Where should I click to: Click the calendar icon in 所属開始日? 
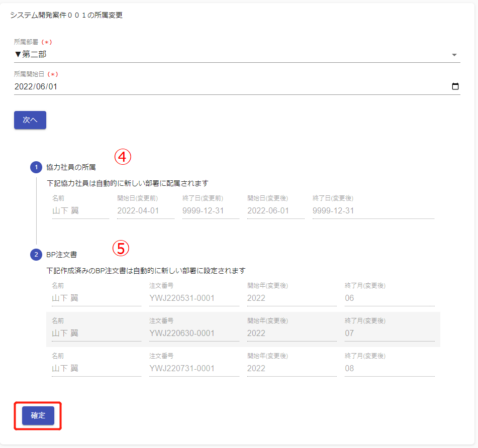click(x=455, y=86)
